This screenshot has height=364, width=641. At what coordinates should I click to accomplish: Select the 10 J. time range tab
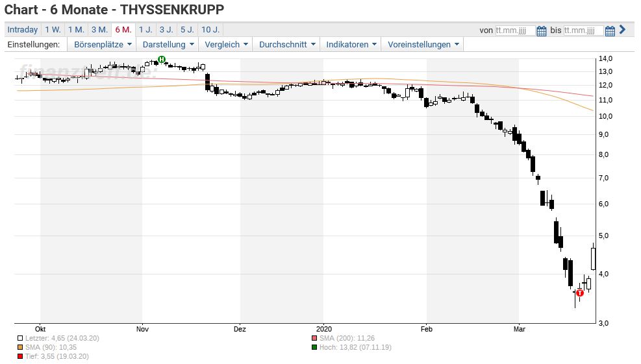pyautogui.click(x=210, y=30)
